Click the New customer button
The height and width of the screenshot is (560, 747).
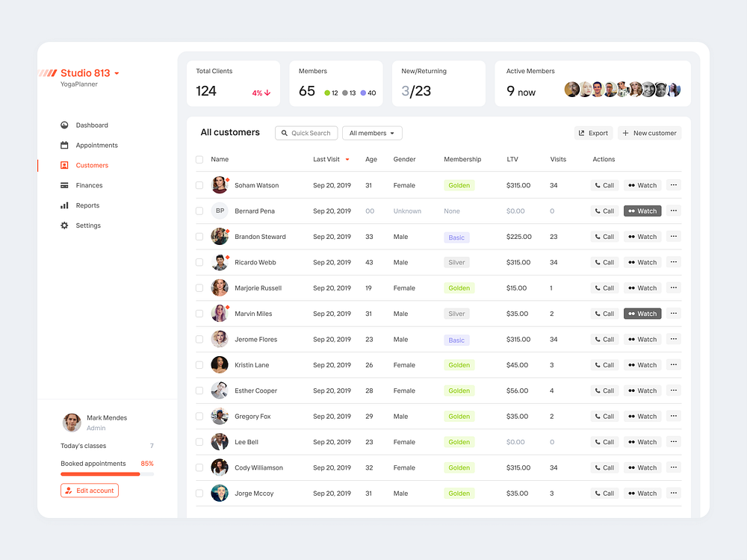coord(649,133)
